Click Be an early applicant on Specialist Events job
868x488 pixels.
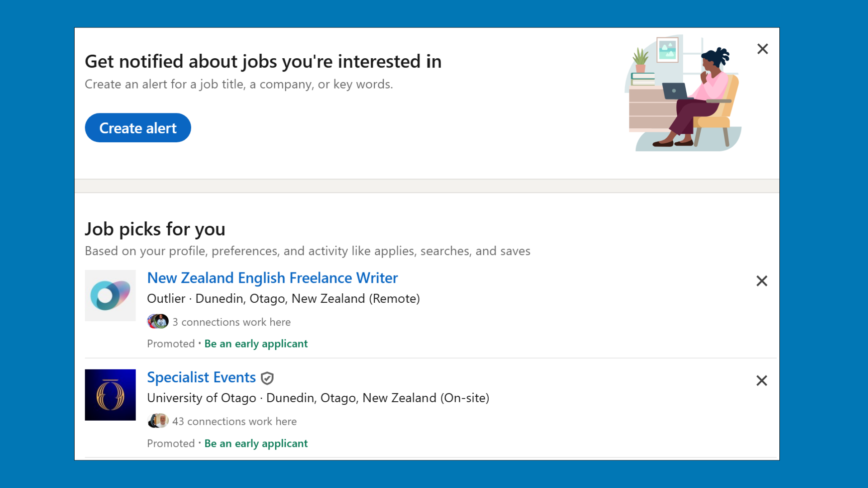click(255, 443)
